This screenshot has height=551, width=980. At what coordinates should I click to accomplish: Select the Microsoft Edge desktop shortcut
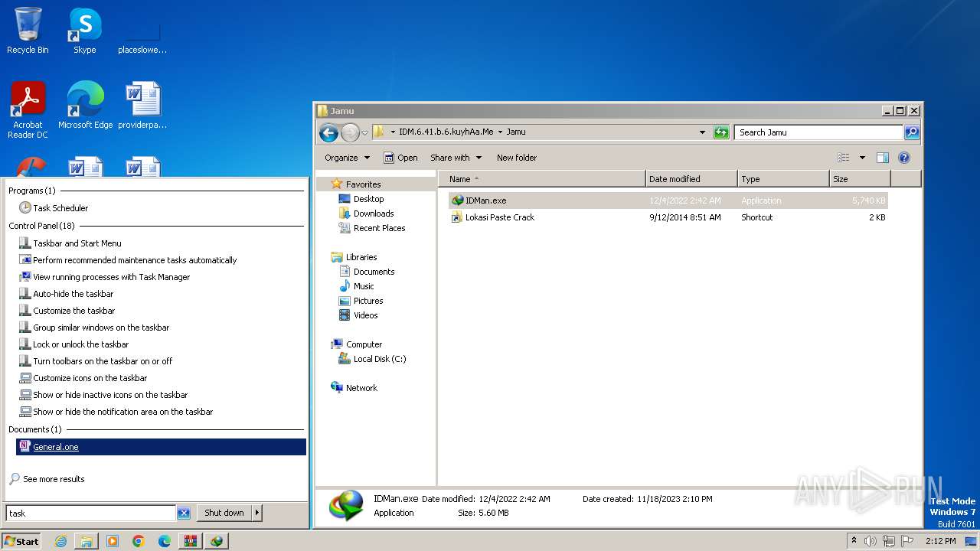click(x=85, y=106)
